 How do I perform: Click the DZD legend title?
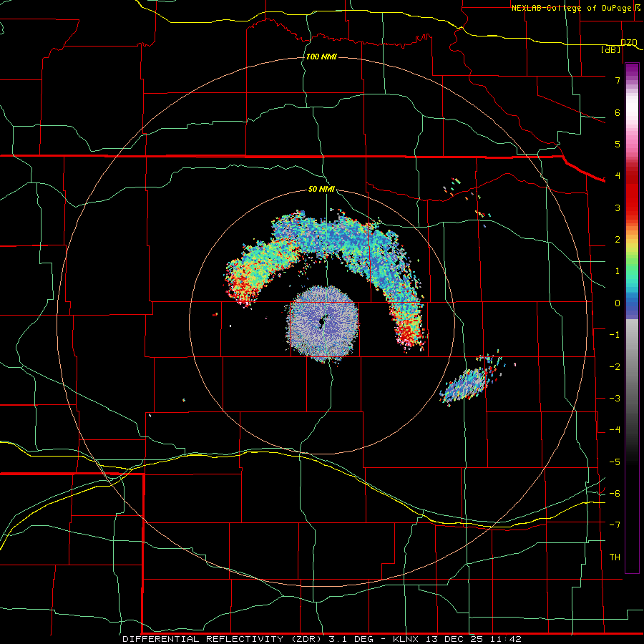628,43
